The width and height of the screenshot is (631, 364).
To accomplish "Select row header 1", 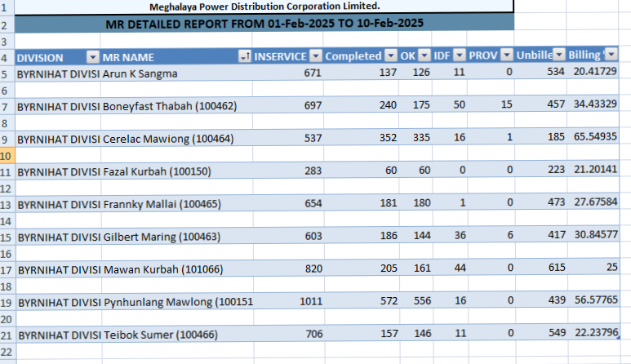I will click(x=7, y=7).
